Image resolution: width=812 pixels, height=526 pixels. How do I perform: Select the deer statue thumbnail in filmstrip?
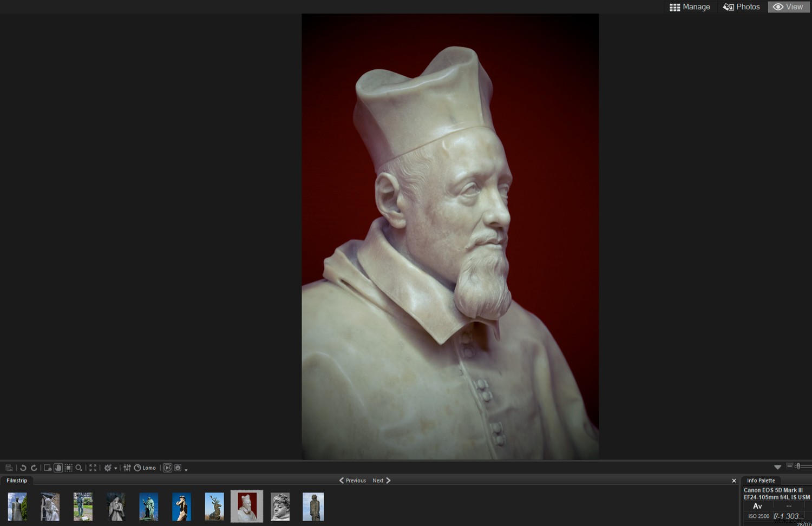click(x=214, y=507)
